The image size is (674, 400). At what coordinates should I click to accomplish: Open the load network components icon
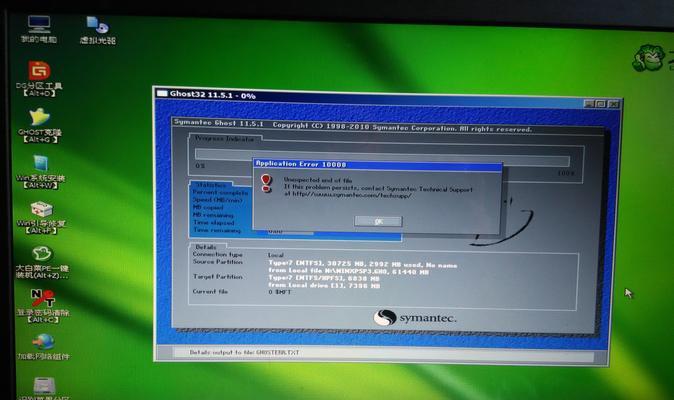[x=43, y=347]
